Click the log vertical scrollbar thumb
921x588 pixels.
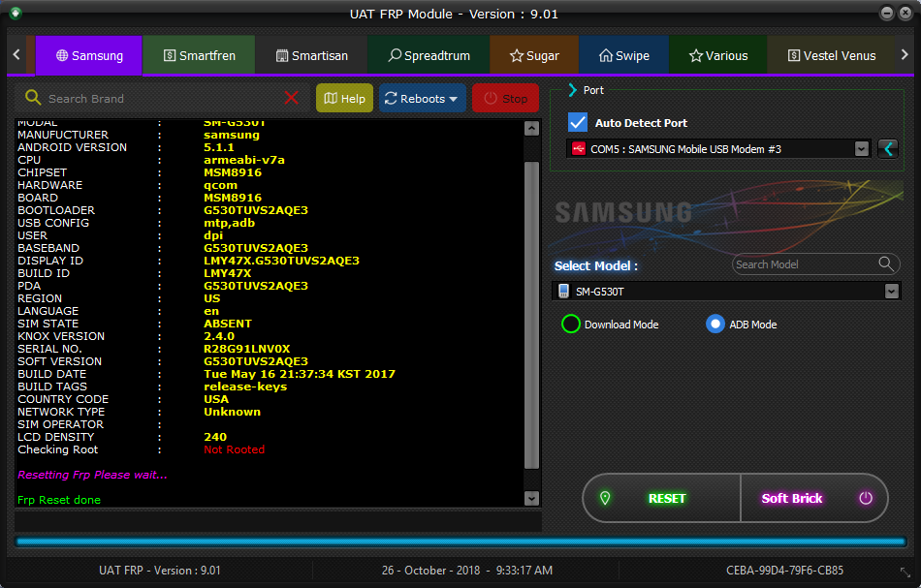pos(531,315)
